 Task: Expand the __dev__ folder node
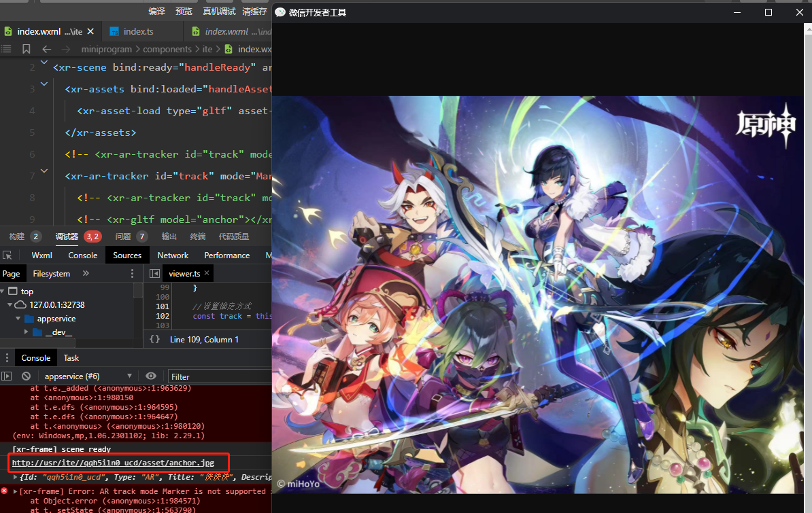(x=26, y=332)
